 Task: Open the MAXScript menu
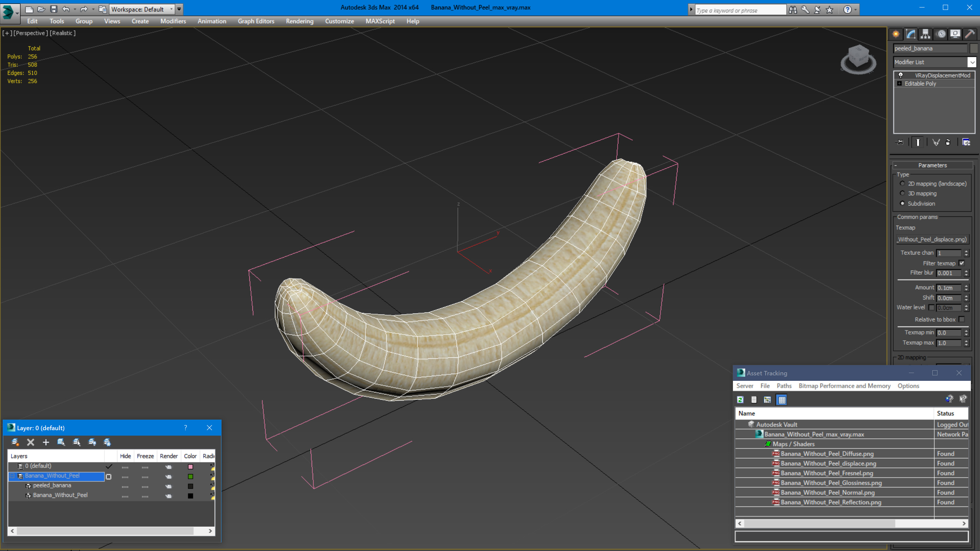click(380, 21)
